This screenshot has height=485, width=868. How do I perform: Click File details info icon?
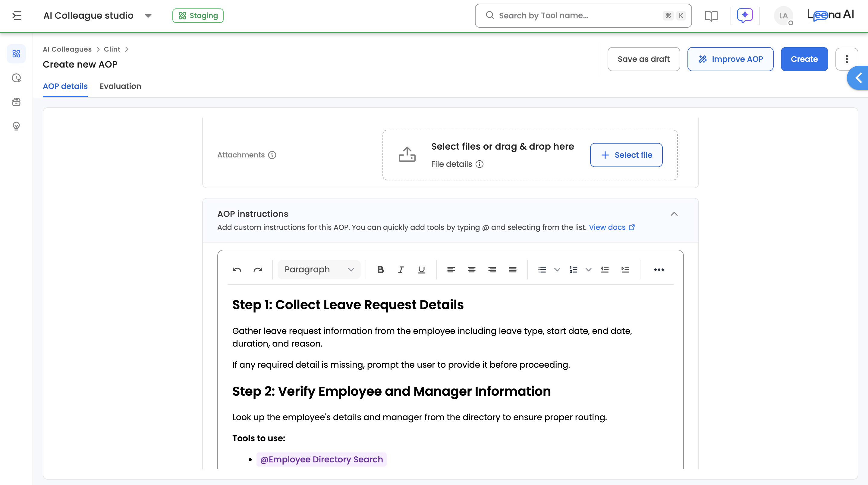click(x=479, y=164)
